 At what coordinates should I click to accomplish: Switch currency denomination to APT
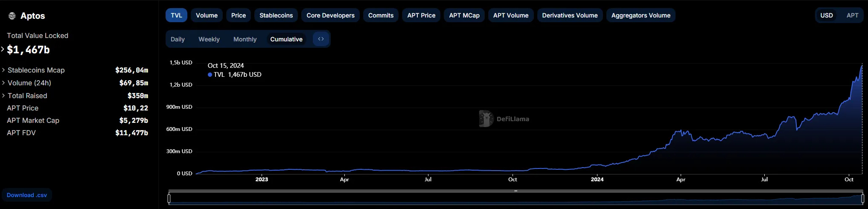pyautogui.click(x=852, y=15)
